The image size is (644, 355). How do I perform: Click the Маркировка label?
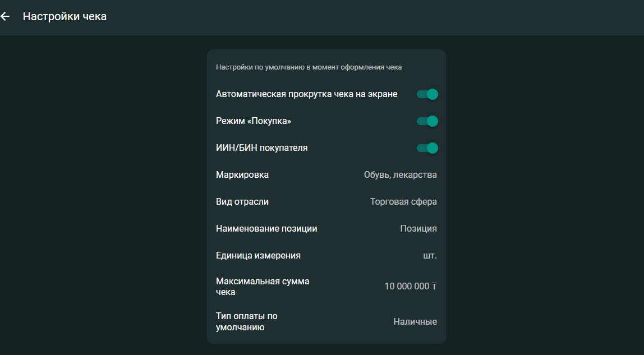click(242, 175)
